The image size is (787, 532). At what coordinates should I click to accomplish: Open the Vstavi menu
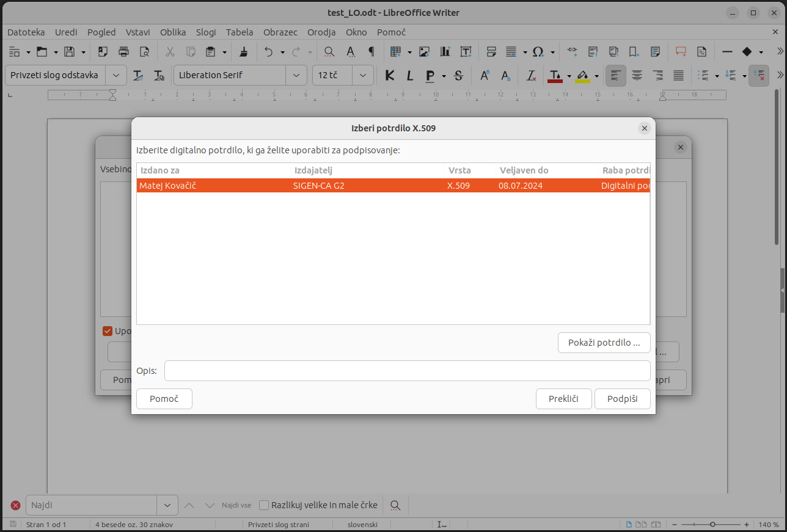coord(138,32)
